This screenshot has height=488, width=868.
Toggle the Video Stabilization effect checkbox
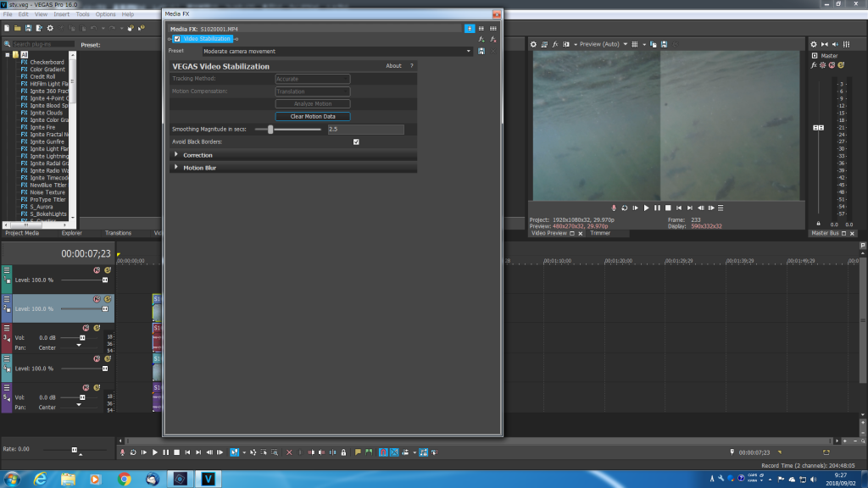pyautogui.click(x=177, y=39)
